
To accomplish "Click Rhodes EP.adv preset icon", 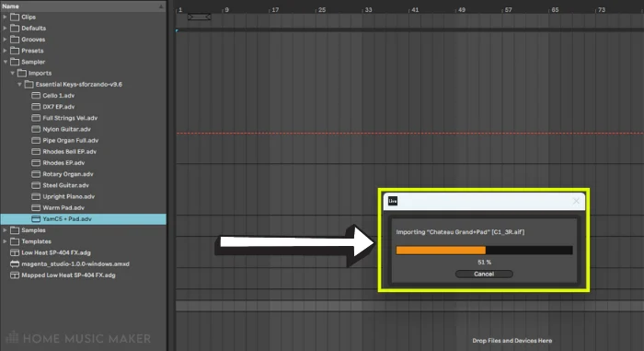I will tap(36, 163).
